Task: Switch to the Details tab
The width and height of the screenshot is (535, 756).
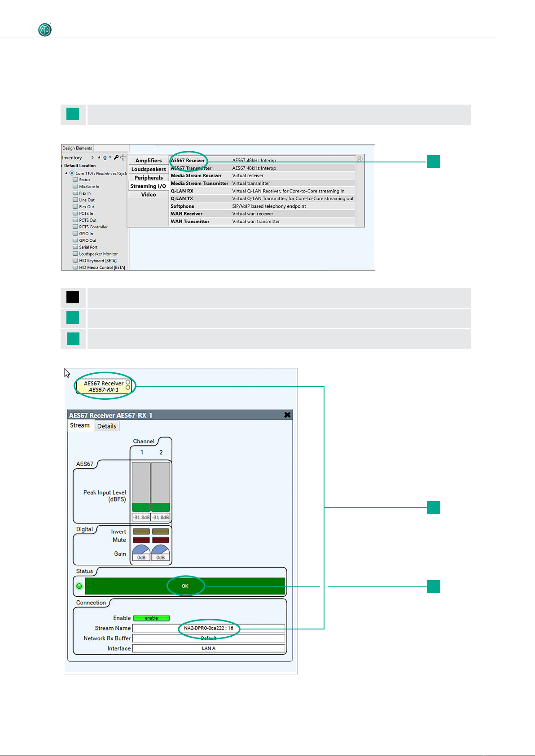Action: tap(107, 426)
